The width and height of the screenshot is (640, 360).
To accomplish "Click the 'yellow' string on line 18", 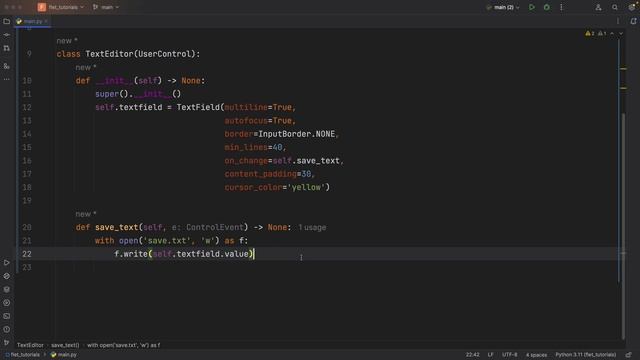I will pos(306,187).
